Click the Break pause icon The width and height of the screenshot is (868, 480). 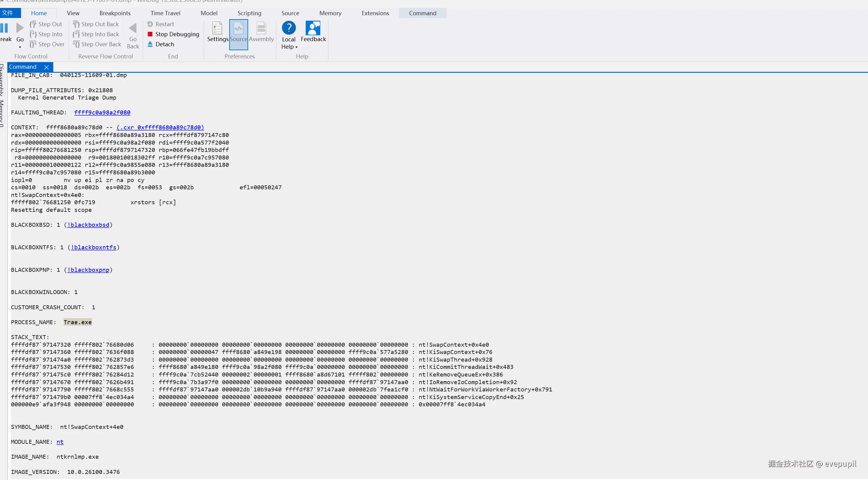[4, 28]
